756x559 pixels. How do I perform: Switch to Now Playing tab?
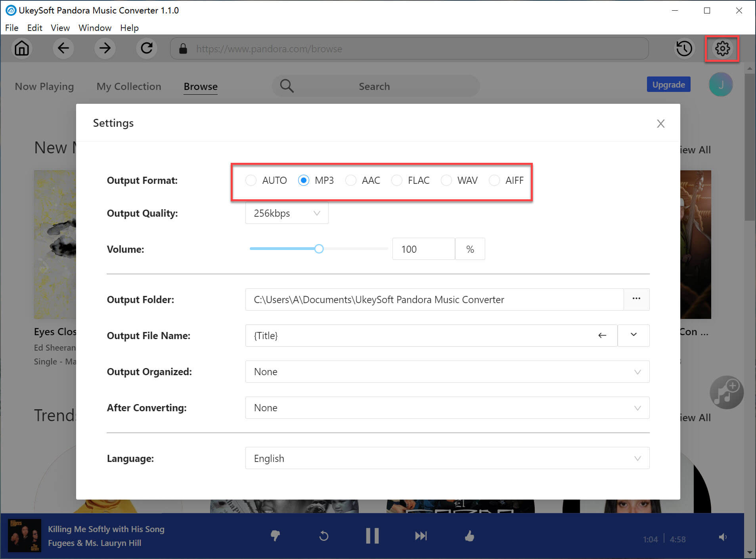(44, 86)
